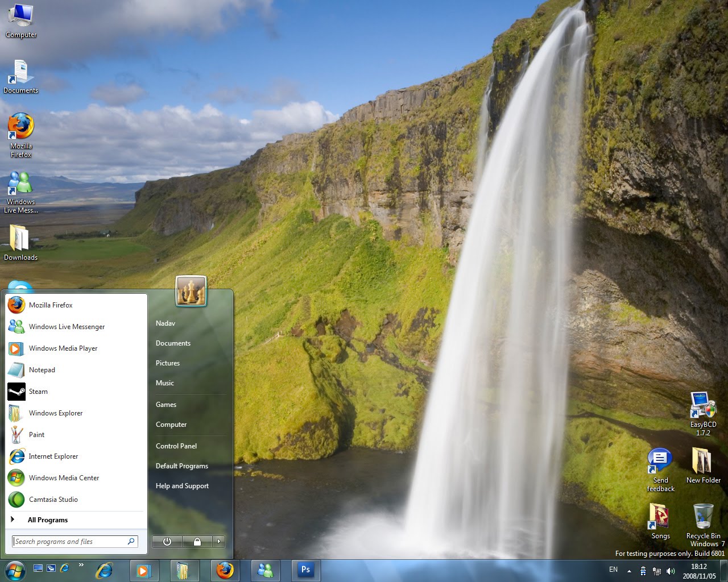
Task: Click the power button in the Start menu
Action: coord(167,542)
